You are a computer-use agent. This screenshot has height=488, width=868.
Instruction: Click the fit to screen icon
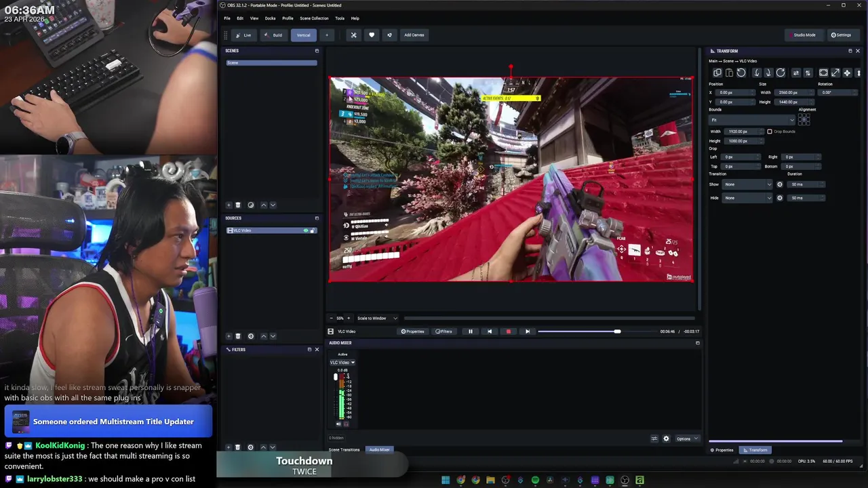(823, 73)
